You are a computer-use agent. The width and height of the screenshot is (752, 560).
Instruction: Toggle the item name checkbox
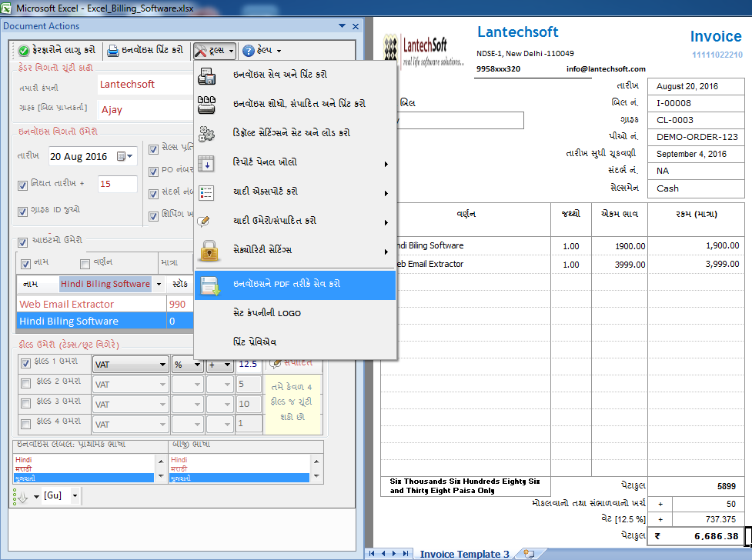[x=26, y=264]
